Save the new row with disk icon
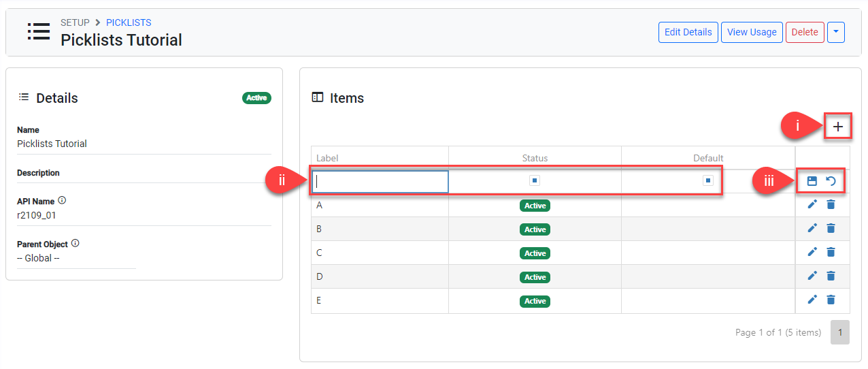 (812, 181)
